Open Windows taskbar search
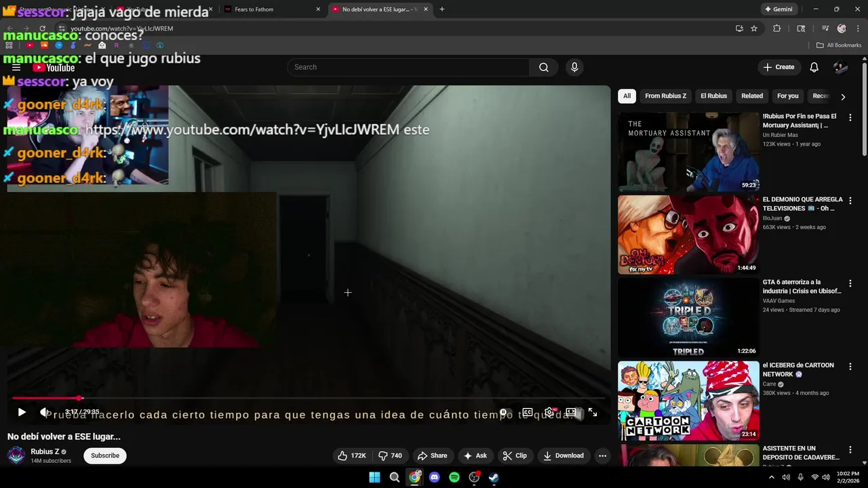 point(394,477)
